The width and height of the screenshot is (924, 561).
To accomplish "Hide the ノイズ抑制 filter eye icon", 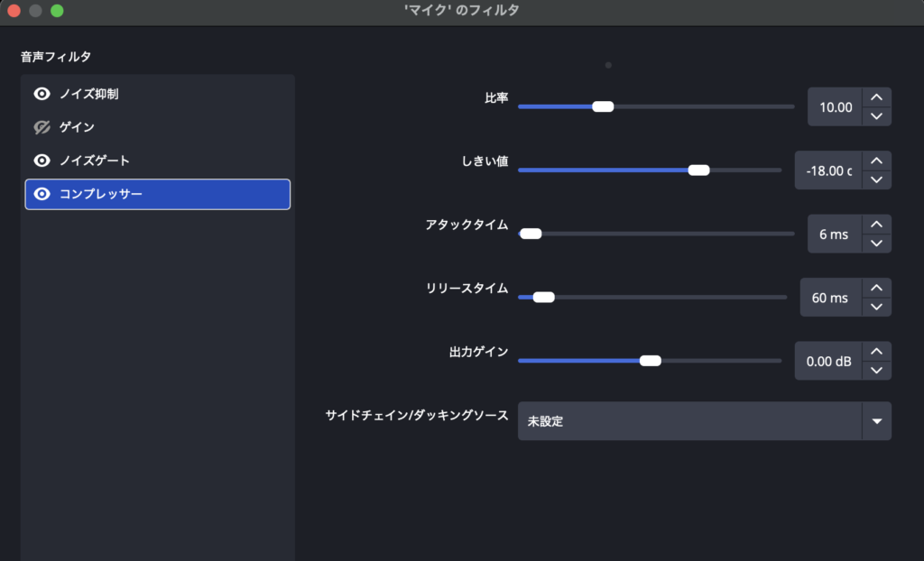I will [42, 94].
